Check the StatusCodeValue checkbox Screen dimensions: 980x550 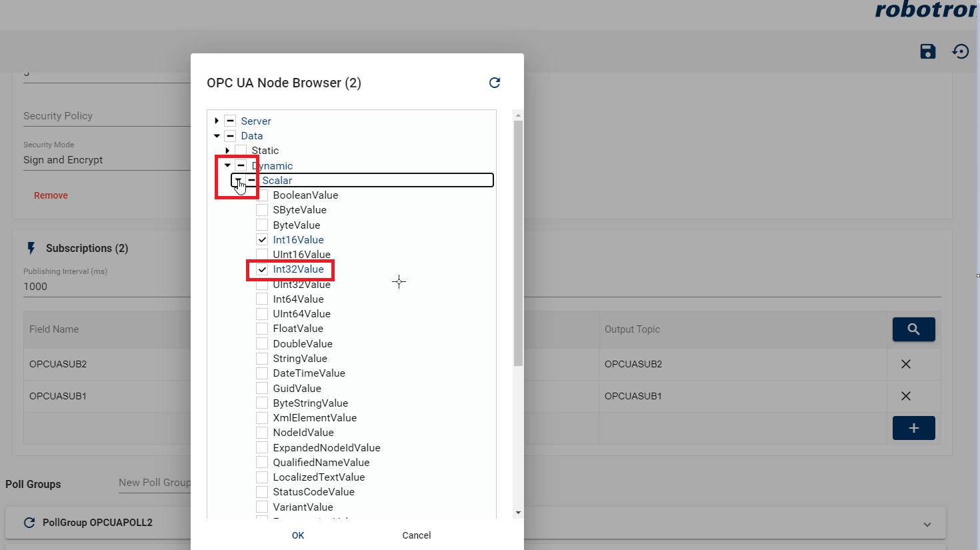tap(262, 492)
